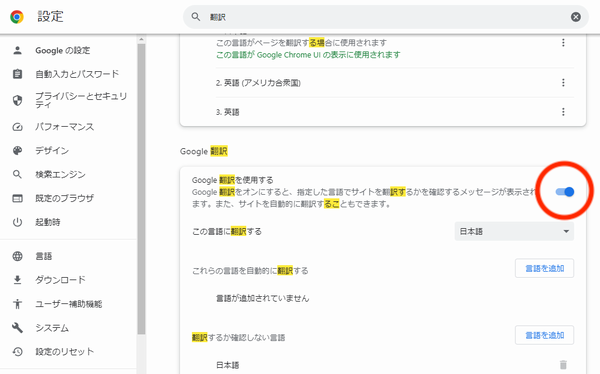Open more actions menu for 3. 英語
The width and height of the screenshot is (600, 374).
[563, 112]
